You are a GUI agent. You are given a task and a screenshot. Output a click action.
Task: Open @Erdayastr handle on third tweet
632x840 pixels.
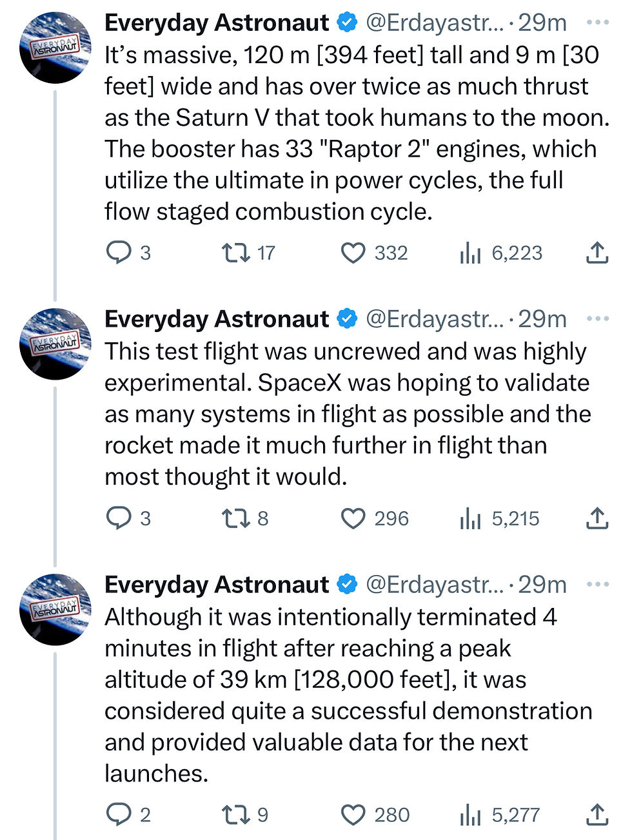pos(435,585)
